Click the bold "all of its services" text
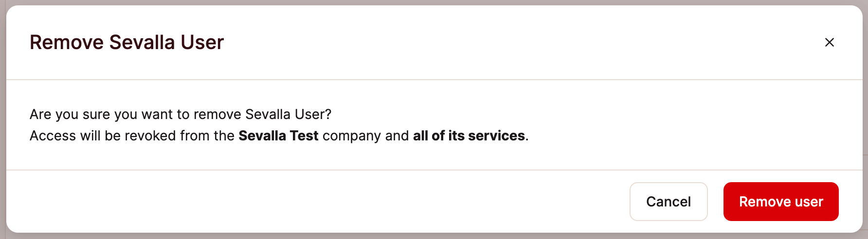 [469, 136]
